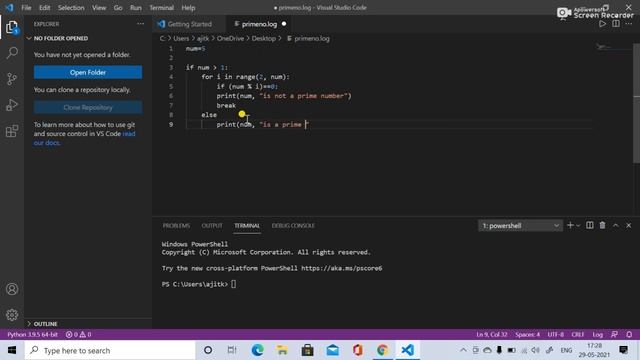Open Google Chrome from taskbar
Viewport: 640px width, 360px height.
[x=382, y=350]
